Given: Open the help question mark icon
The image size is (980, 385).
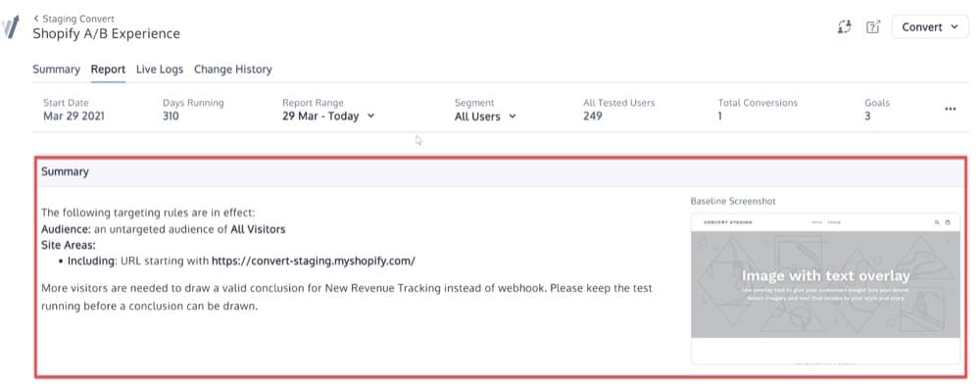Looking at the screenshot, I should point(872,26).
